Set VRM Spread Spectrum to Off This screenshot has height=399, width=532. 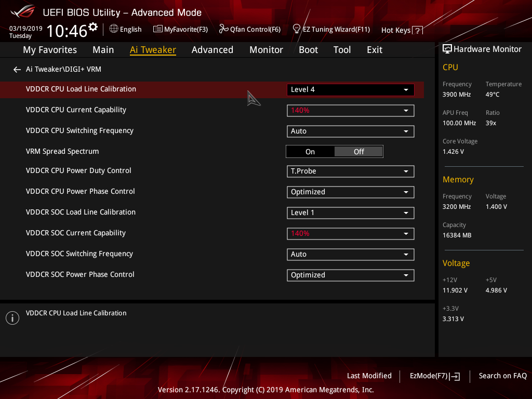coord(358,152)
